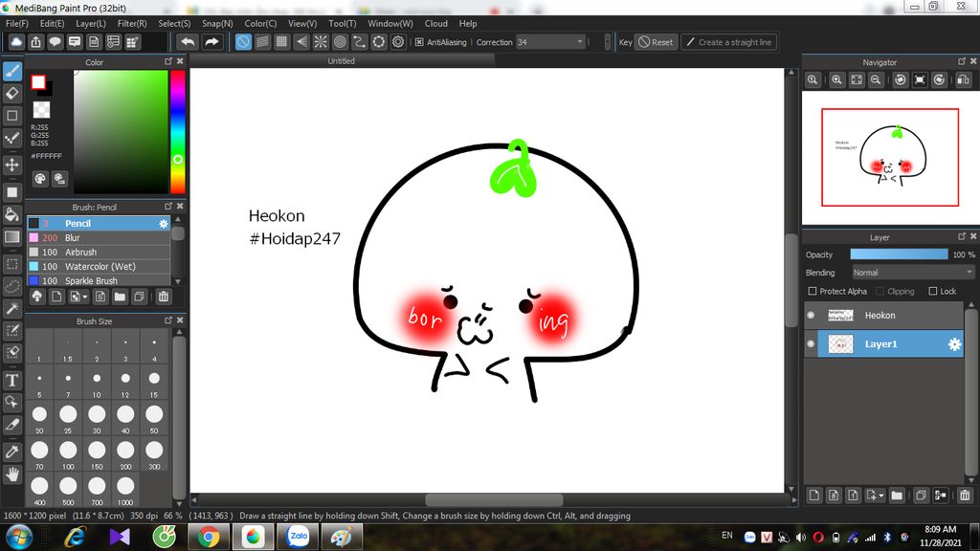
Task: Select the Move tool
Action: click(x=11, y=165)
